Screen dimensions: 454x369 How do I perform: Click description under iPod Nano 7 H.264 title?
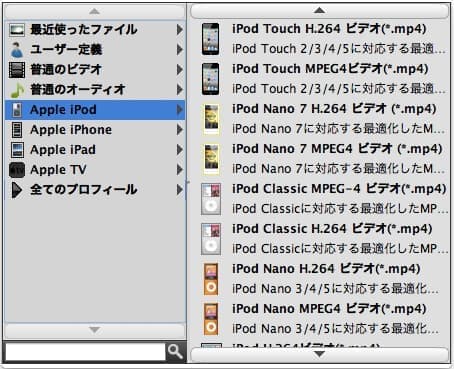pyautogui.click(x=339, y=129)
